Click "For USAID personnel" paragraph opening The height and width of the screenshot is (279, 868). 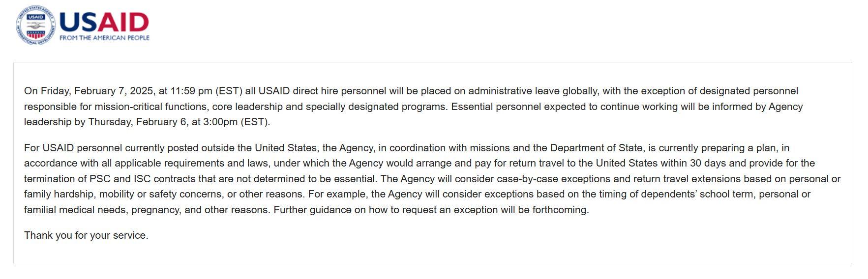pos(73,148)
